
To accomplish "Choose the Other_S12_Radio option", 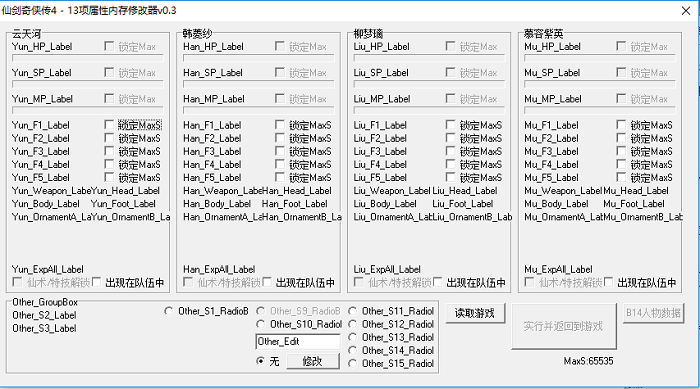I will coord(352,324).
